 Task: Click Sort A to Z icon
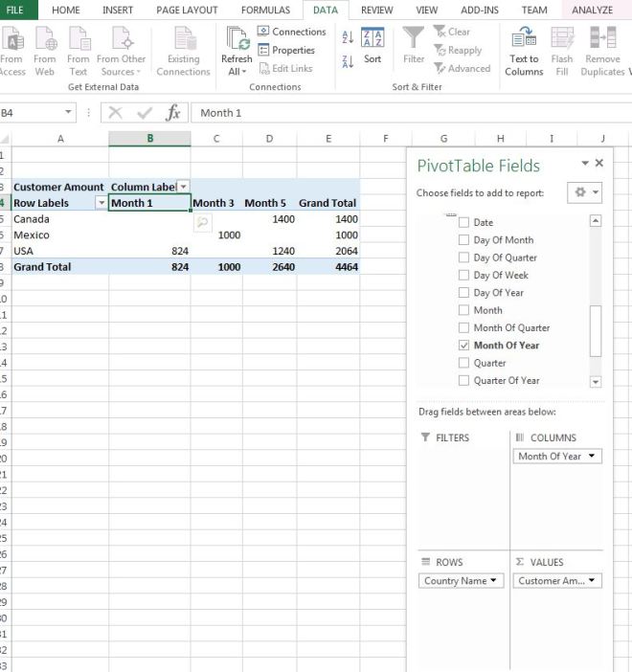tap(348, 37)
